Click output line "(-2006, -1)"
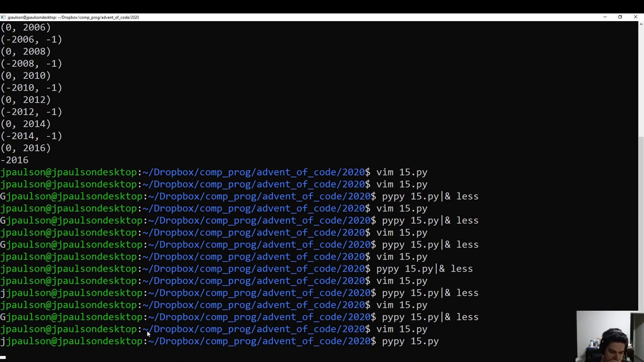 pyautogui.click(x=31, y=39)
